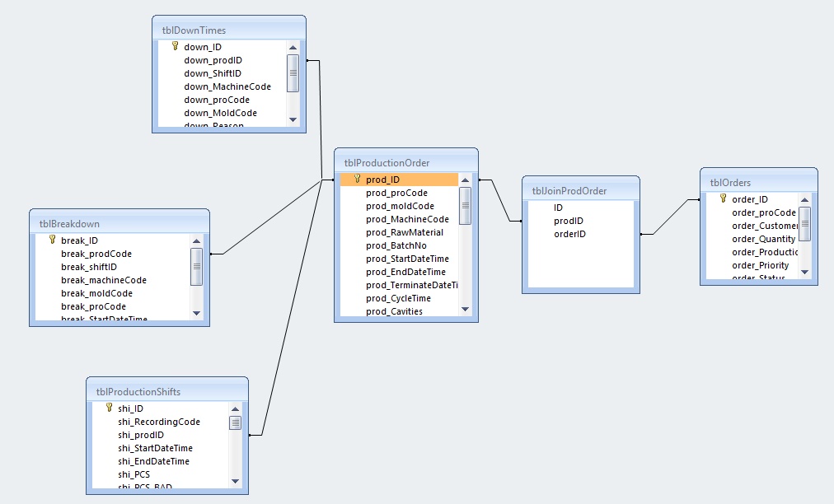Click the scrollbar thumb in tblProductionShifts
Viewport: 834px width, 504px height.
coord(235,422)
